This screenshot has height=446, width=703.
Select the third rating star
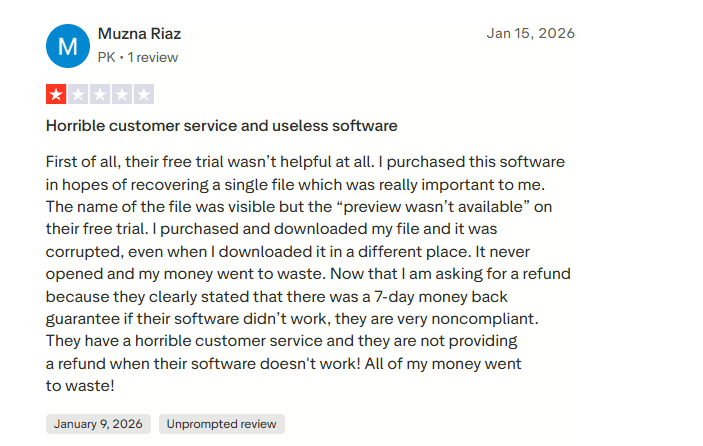(99, 95)
